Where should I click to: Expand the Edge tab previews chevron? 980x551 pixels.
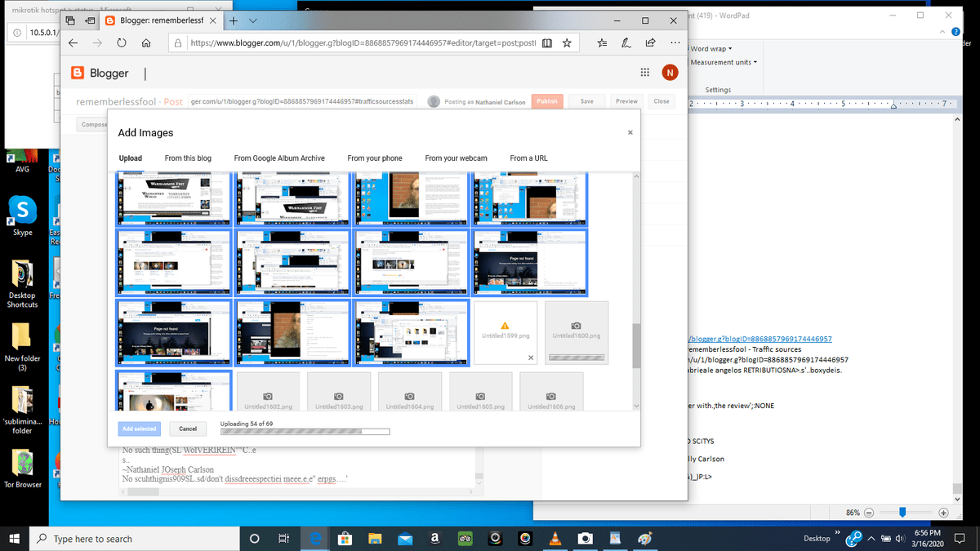(x=254, y=20)
